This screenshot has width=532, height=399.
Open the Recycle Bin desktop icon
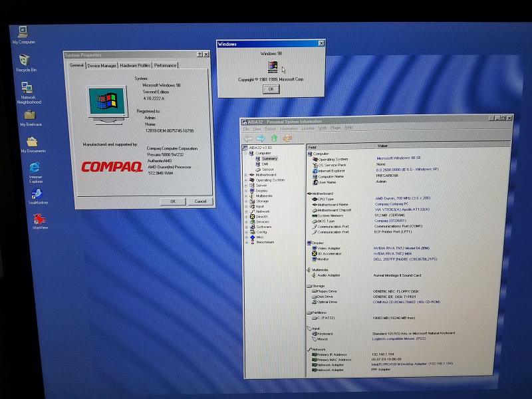pyautogui.click(x=25, y=63)
